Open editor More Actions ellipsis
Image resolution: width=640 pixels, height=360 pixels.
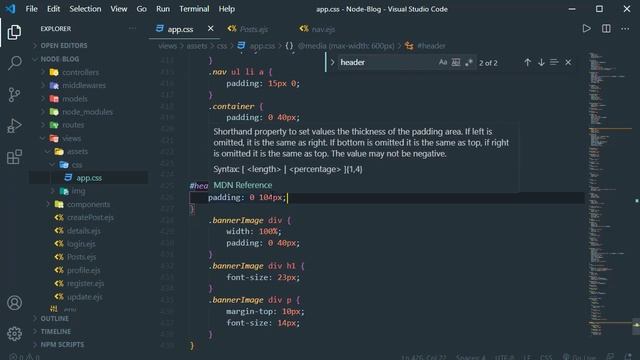(x=625, y=29)
